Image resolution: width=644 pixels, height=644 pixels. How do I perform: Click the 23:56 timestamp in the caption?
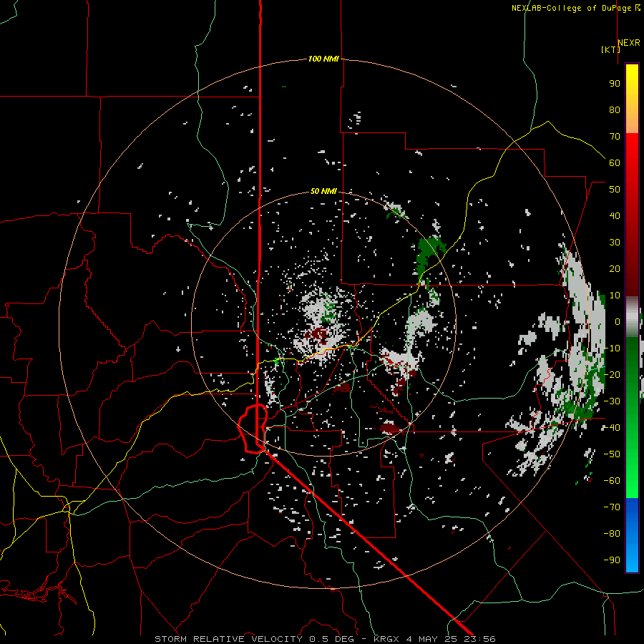pyautogui.click(x=479, y=639)
